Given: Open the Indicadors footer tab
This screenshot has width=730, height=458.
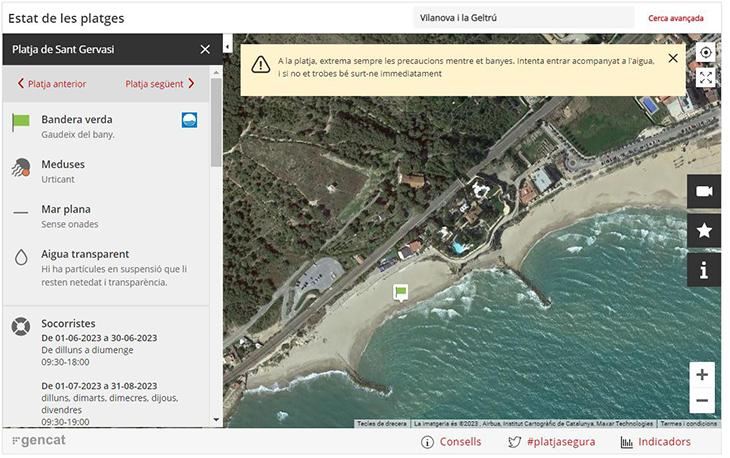Looking at the screenshot, I should [655, 442].
